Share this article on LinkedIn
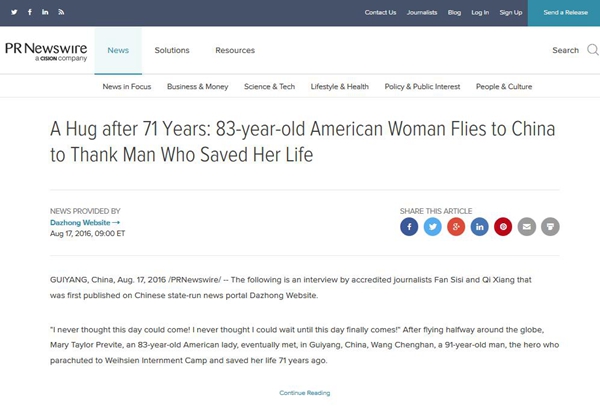Image resolution: width=600 pixels, height=407 pixels. pyautogui.click(x=480, y=226)
